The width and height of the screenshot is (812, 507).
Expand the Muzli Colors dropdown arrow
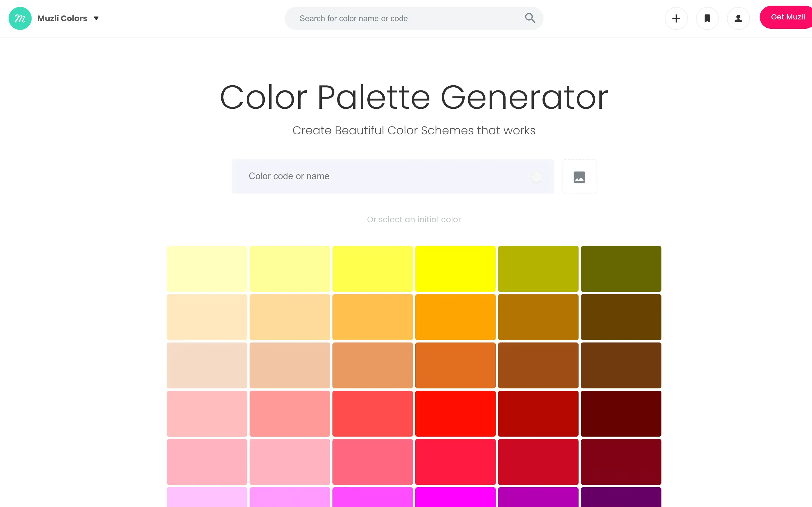click(x=96, y=18)
